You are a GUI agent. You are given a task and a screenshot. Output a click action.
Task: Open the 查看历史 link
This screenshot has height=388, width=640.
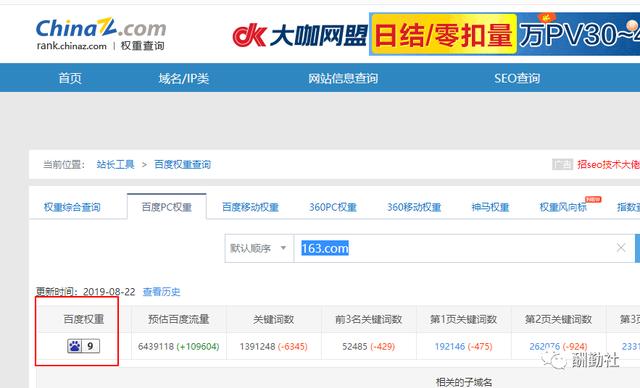click(162, 292)
